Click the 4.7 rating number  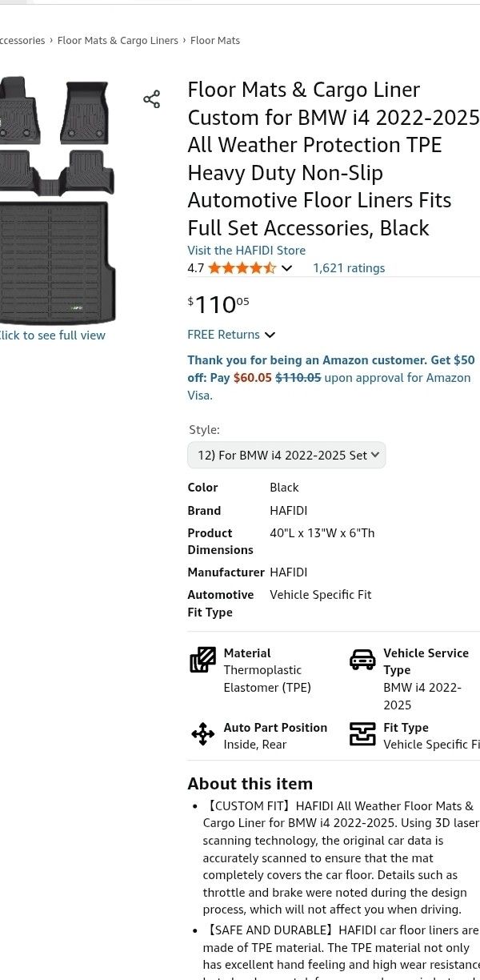click(x=195, y=268)
